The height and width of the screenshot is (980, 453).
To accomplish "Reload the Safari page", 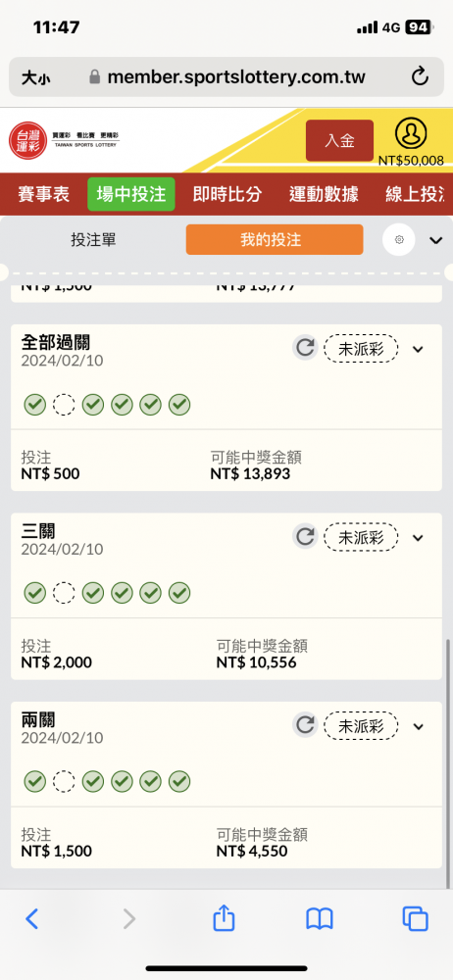I will [x=420, y=77].
